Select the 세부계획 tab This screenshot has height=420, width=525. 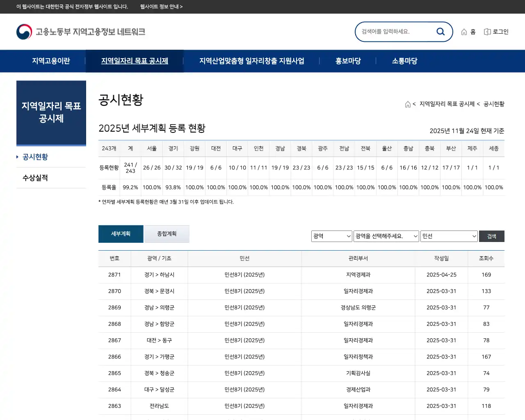point(121,234)
